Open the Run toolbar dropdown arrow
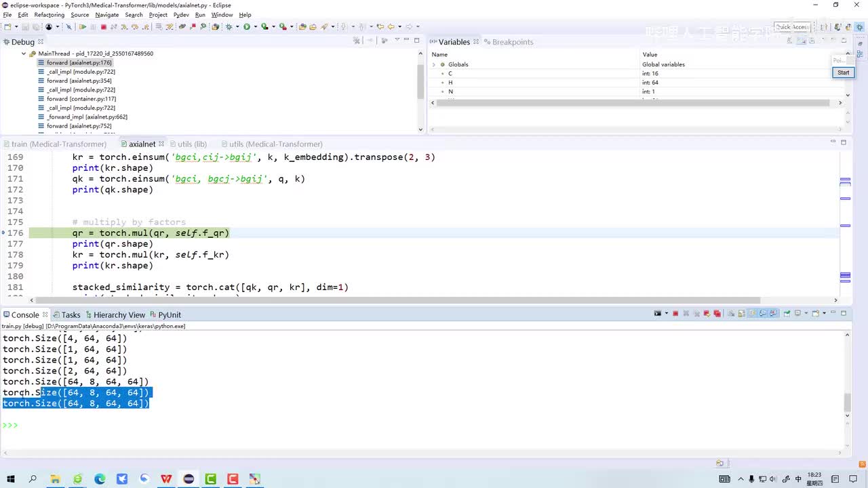Image resolution: width=868 pixels, height=488 pixels. (x=254, y=27)
